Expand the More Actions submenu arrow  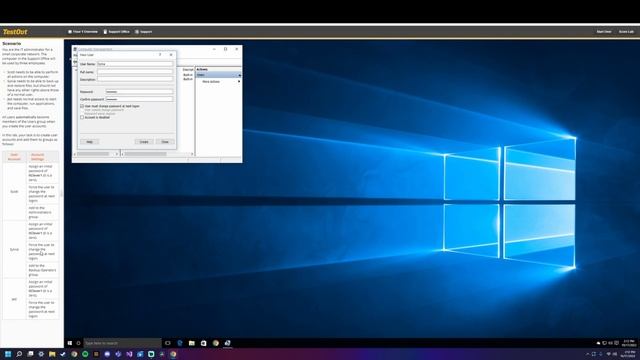(x=239, y=82)
